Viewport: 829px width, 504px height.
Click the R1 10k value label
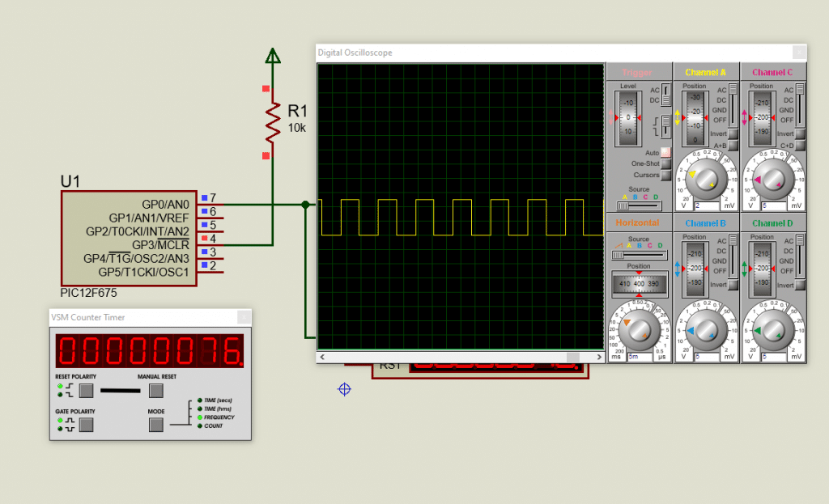pyautogui.click(x=296, y=128)
